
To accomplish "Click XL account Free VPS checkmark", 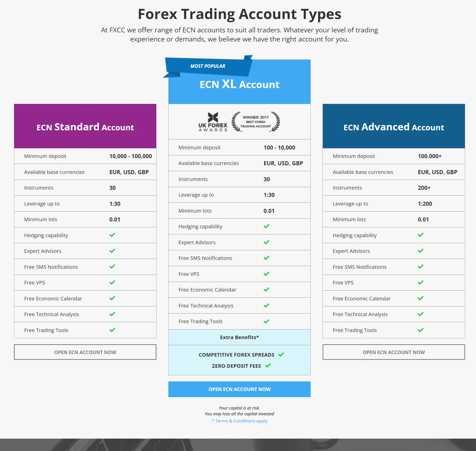I will pos(266,274).
